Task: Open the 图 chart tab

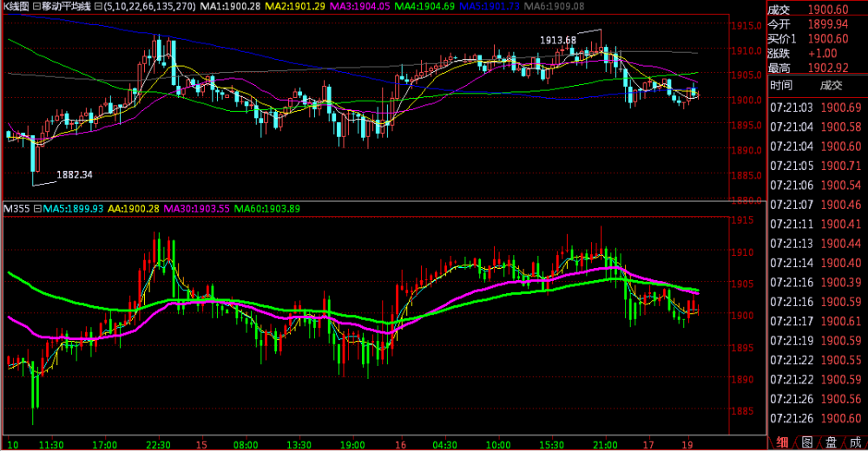Action: click(806, 442)
